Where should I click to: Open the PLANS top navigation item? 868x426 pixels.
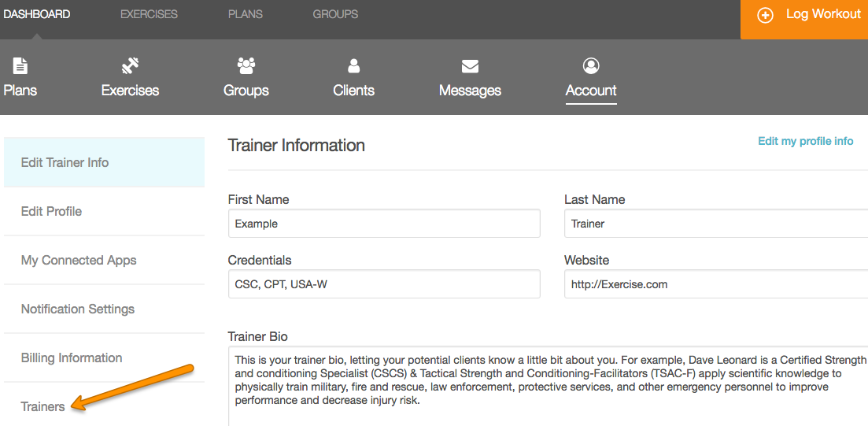click(x=246, y=14)
